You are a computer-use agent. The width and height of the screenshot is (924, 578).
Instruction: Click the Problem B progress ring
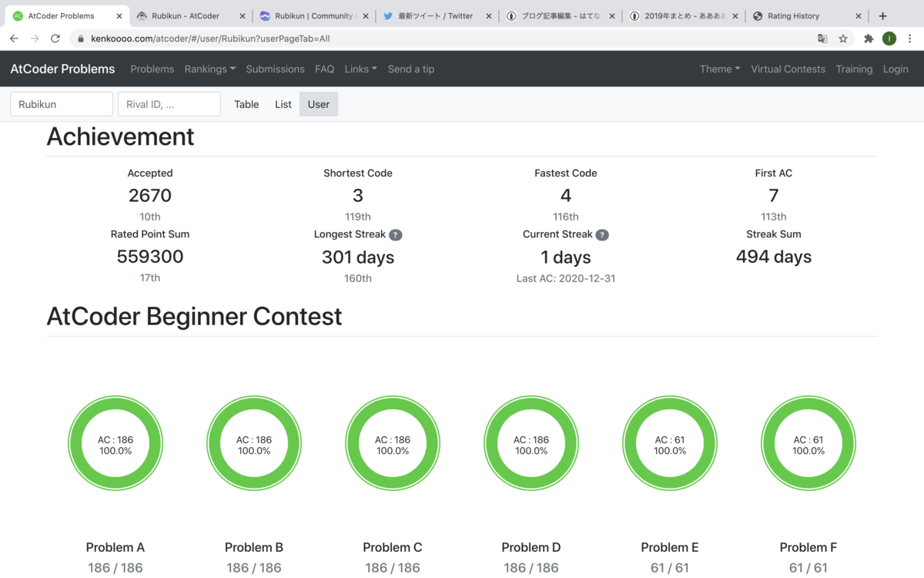pos(254,444)
